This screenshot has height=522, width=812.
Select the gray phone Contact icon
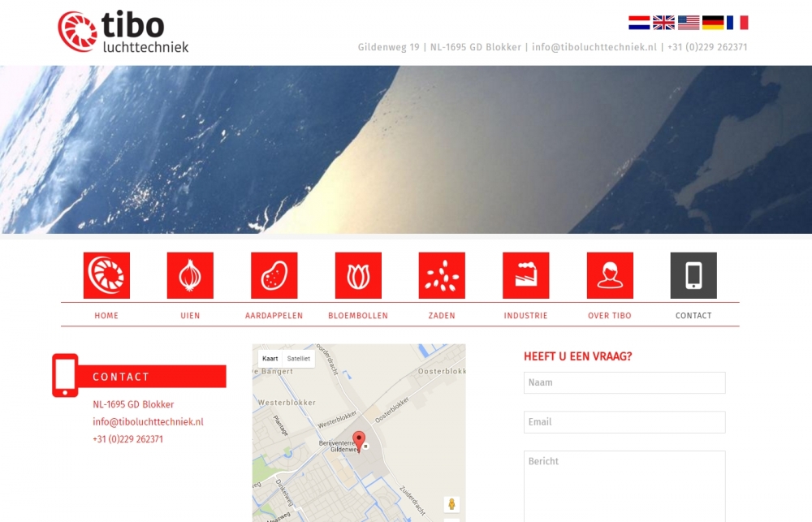(693, 275)
